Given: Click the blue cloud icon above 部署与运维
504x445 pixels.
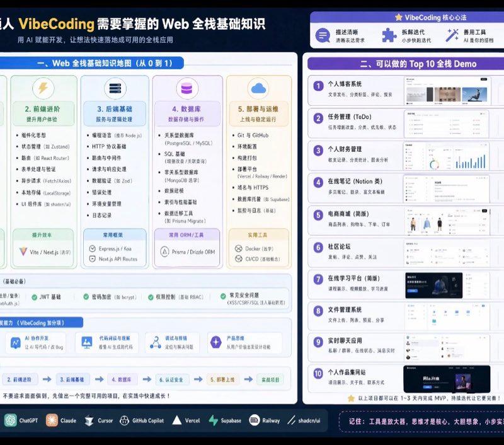Looking at the screenshot, I should [258, 88].
